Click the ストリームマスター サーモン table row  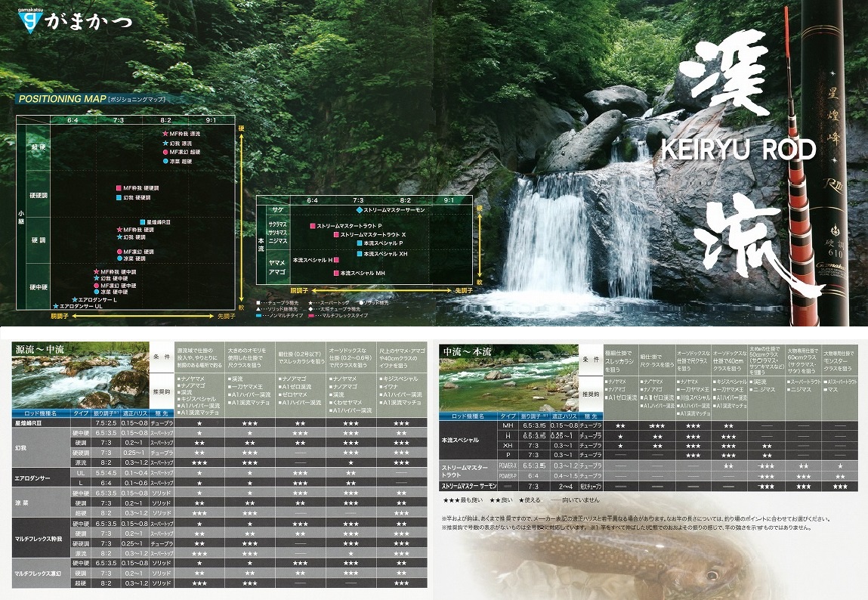click(647, 486)
